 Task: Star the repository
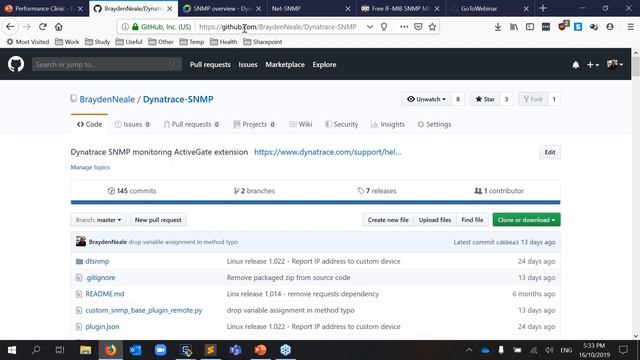(485, 99)
